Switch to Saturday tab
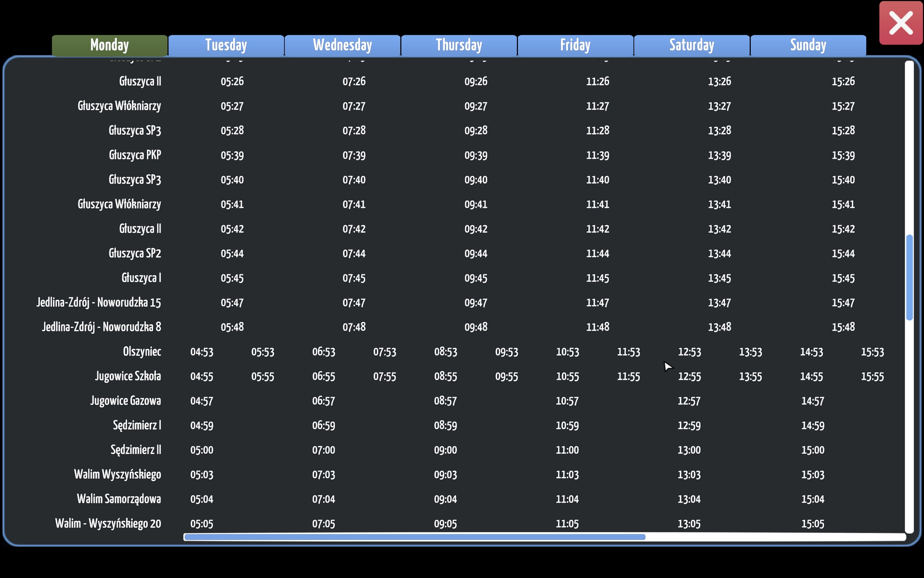924x578 pixels. coord(692,45)
